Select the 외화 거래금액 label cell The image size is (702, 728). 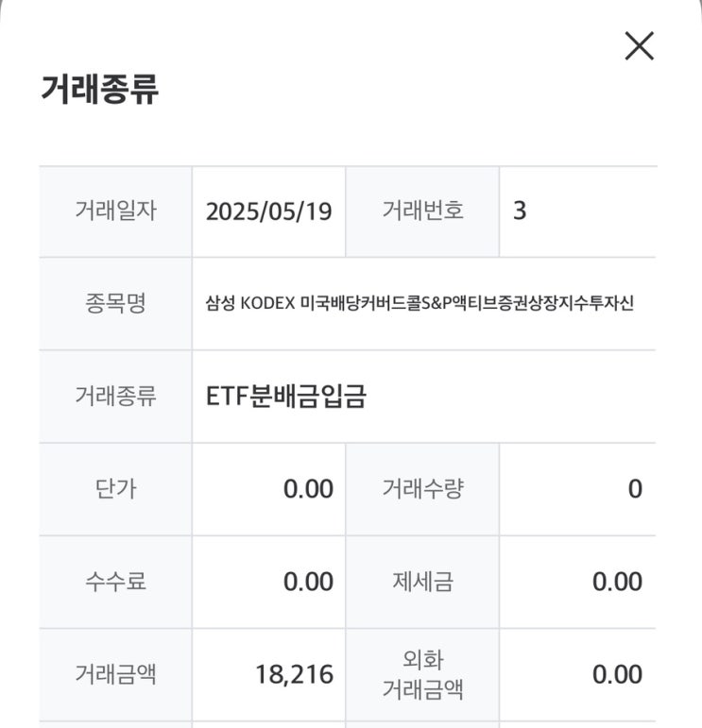pos(422,674)
